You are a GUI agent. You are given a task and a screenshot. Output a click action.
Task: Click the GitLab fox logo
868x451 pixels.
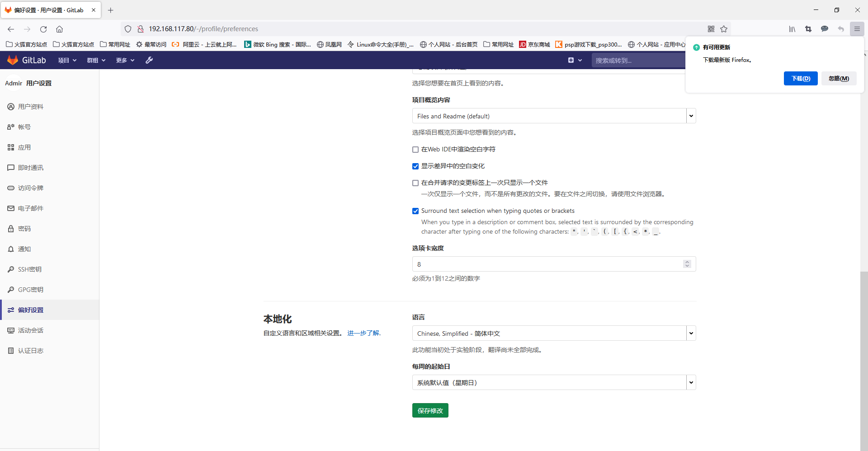click(x=13, y=60)
